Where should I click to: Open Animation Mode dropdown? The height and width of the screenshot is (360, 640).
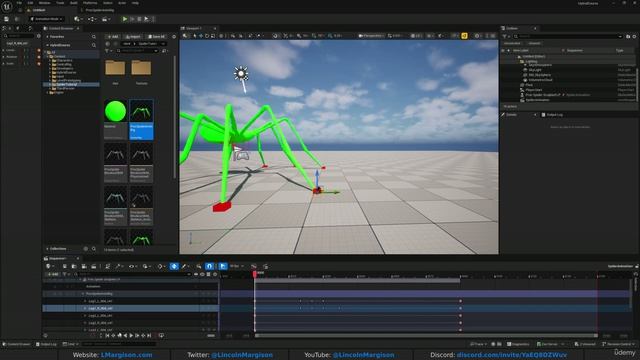coord(47,19)
